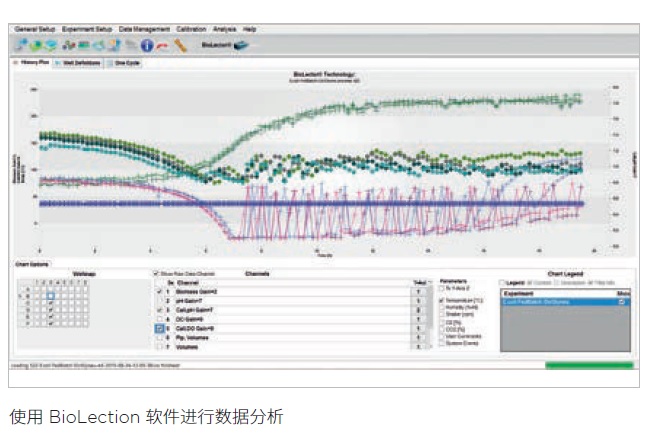This screenshot has height=441, width=662.
Task: Enable the Legend checkbox in Chart Legend
Action: coord(502,283)
